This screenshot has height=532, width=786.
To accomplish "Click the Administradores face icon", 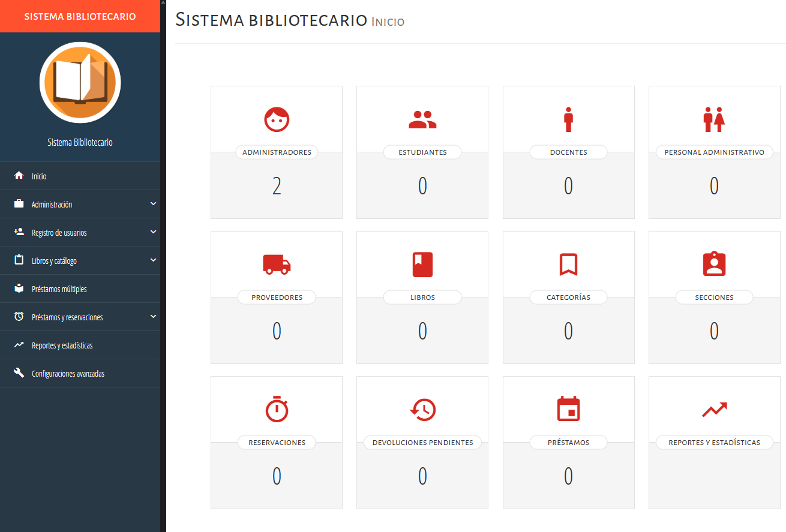I will [277, 119].
